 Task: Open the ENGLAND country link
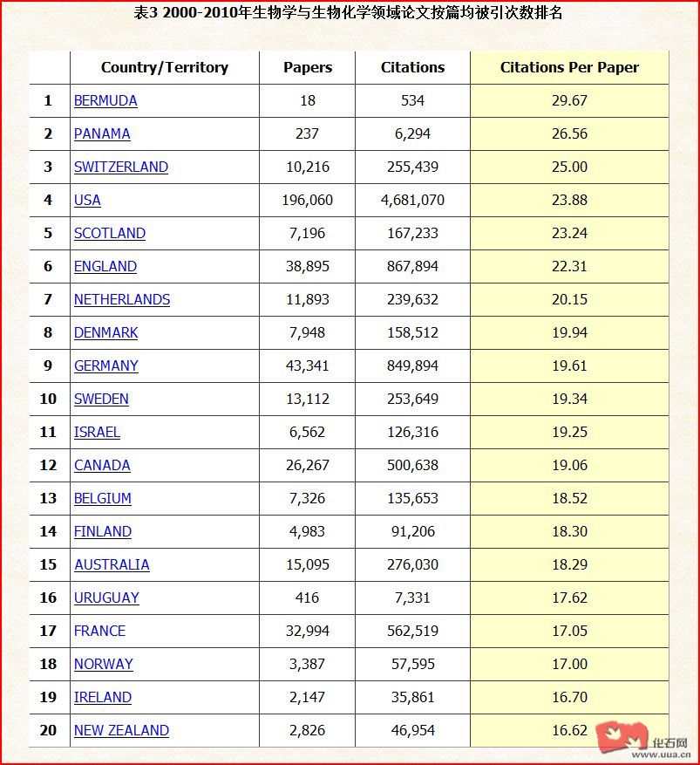[105, 267]
